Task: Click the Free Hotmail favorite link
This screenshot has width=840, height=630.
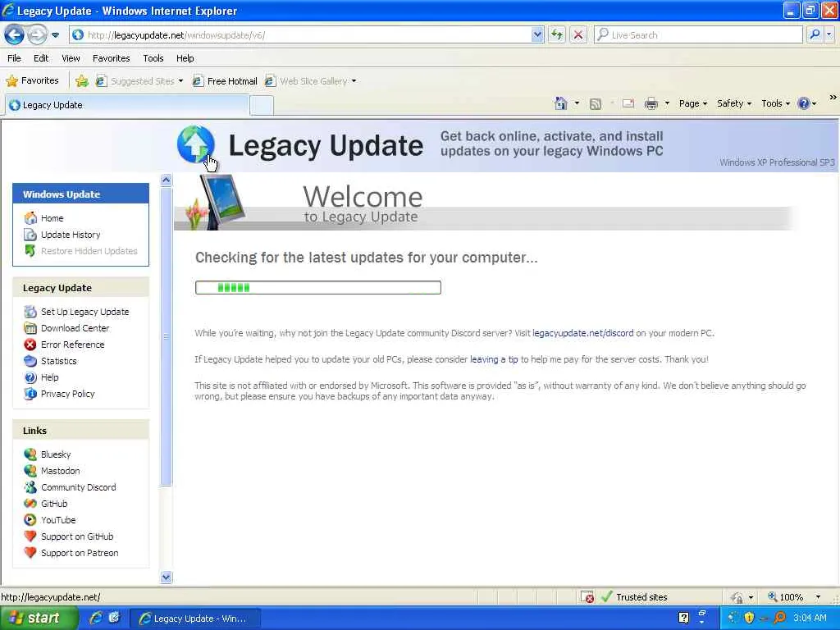Action: coord(225,81)
